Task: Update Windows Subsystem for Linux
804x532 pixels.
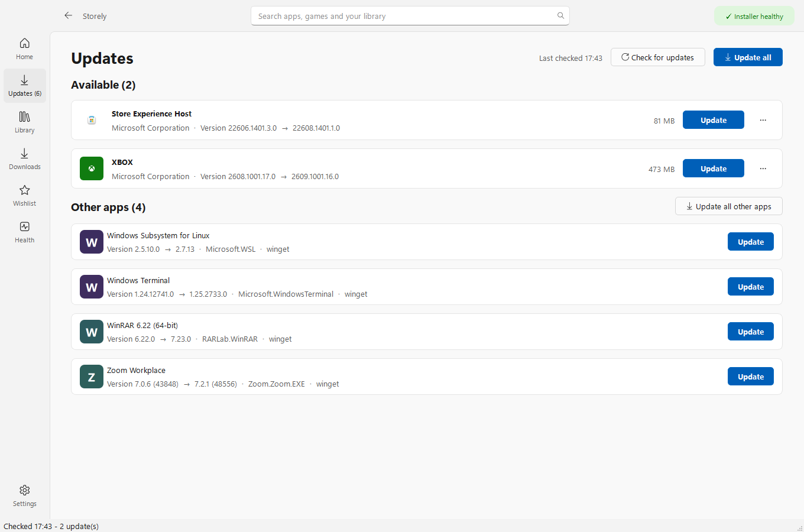Action: pyautogui.click(x=751, y=242)
